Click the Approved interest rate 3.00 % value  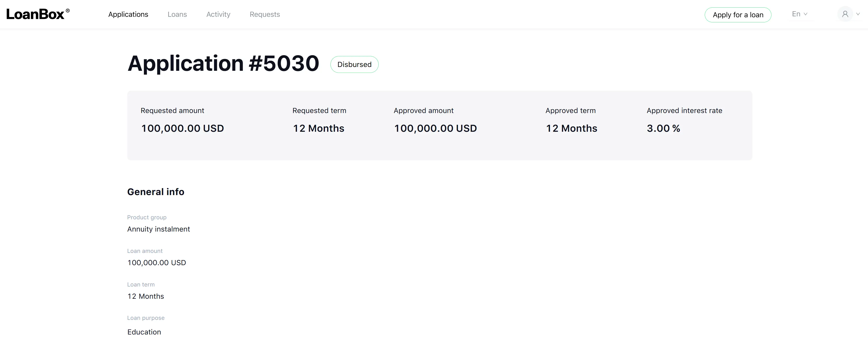[664, 129]
